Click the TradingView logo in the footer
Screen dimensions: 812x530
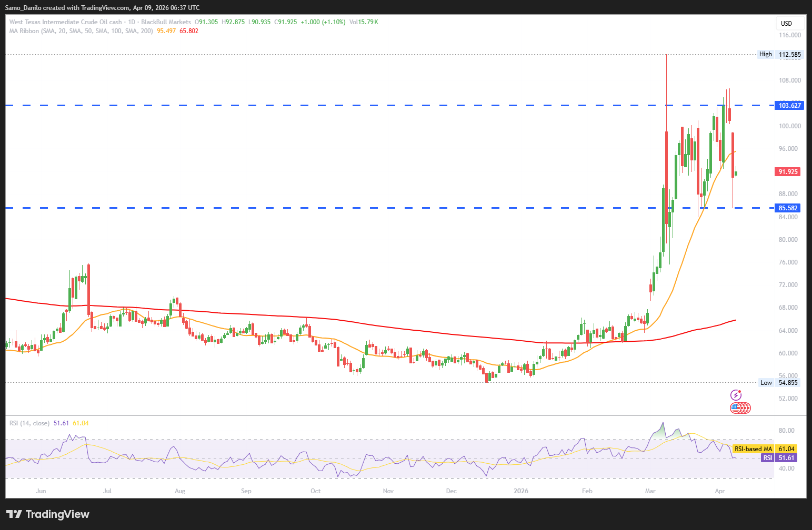pyautogui.click(x=48, y=514)
